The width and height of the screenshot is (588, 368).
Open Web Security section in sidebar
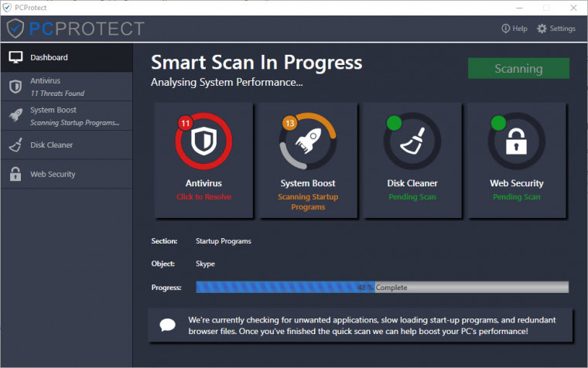[x=67, y=174]
